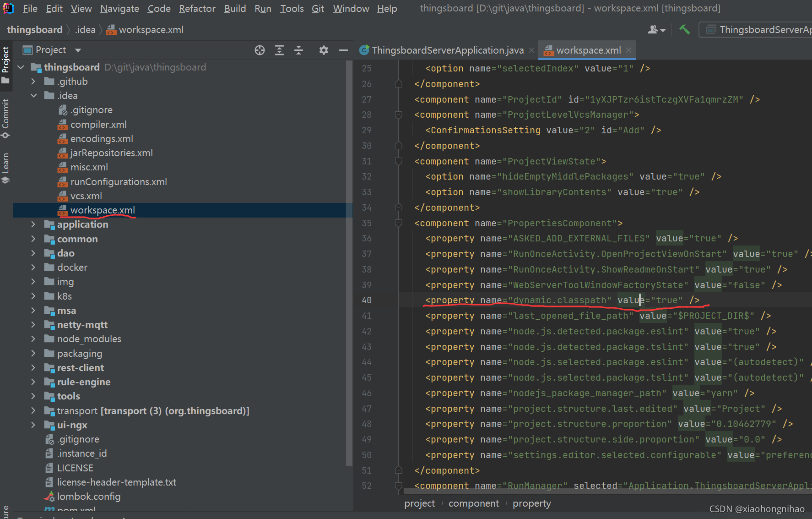Select the workspace.xml editor tab
The image size is (812, 519).
pos(587,50)
